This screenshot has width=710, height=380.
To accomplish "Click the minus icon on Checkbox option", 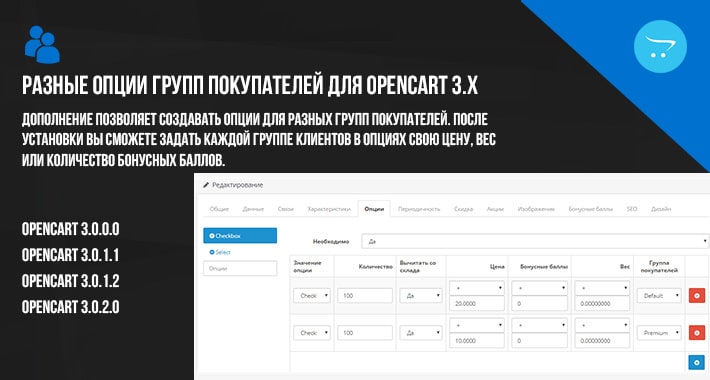I will [212, 236].
